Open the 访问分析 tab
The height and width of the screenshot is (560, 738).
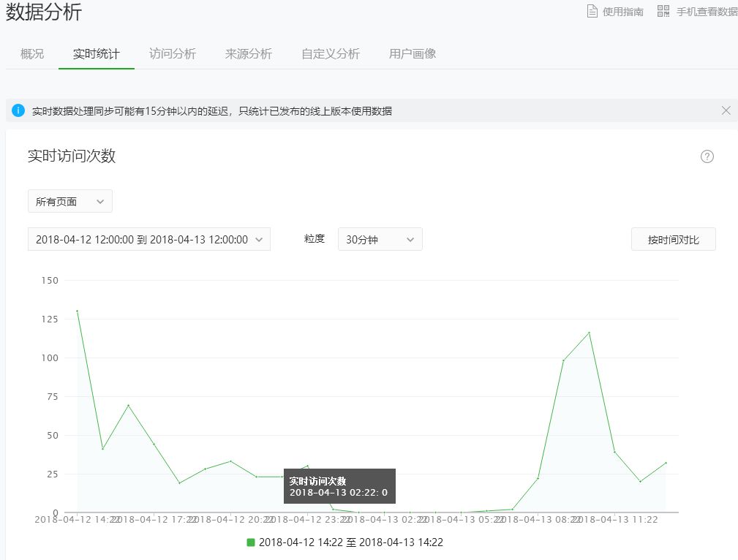(172, 53)
